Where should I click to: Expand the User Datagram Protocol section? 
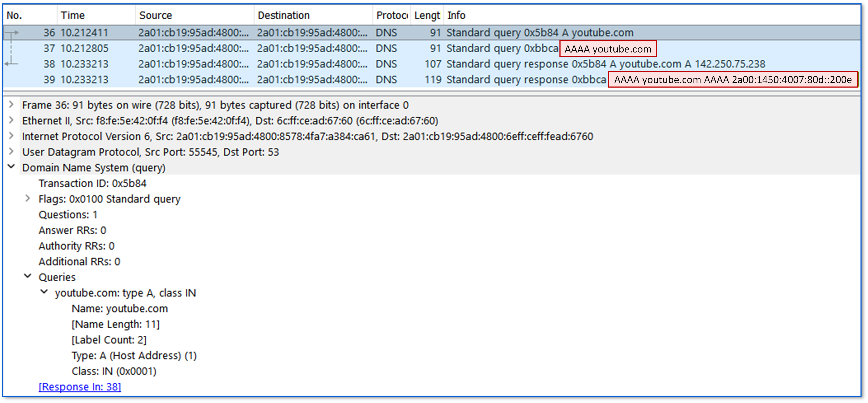click(x=11, y=152)
